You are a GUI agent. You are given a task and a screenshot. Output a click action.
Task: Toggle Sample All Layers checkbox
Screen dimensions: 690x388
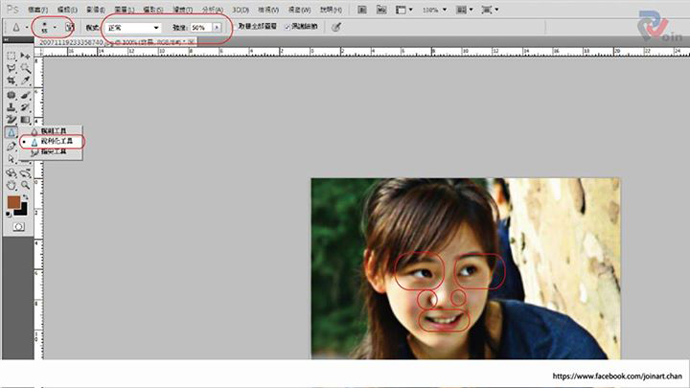[x=257, y=26]
